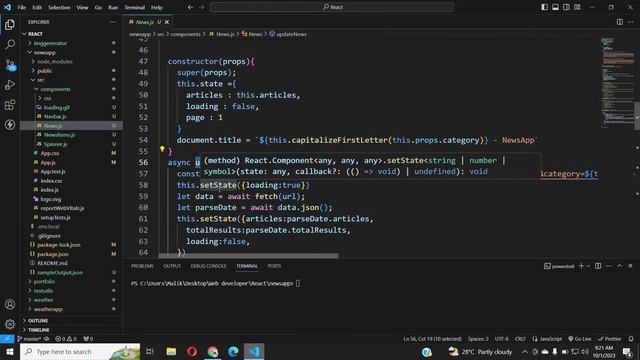This screenshot has width=640, height=360.
Task: Click the lightbulb code action icon
Action: [162, 149]
